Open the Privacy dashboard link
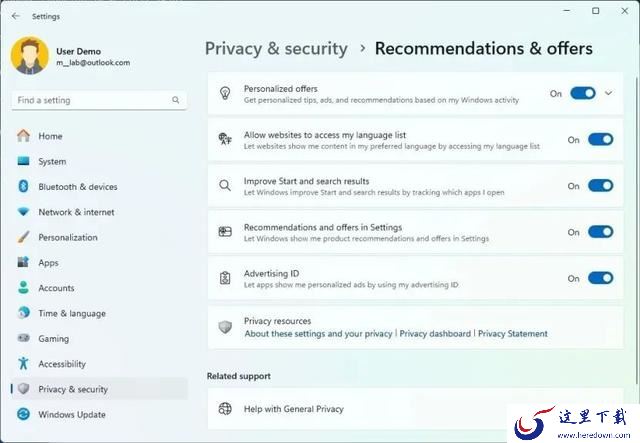This screenshot has height=443, width=640. click(435, 334)
